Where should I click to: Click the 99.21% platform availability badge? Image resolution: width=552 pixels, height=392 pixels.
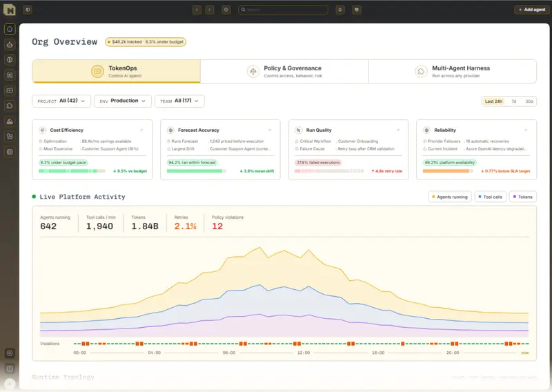tap(450, 163)
